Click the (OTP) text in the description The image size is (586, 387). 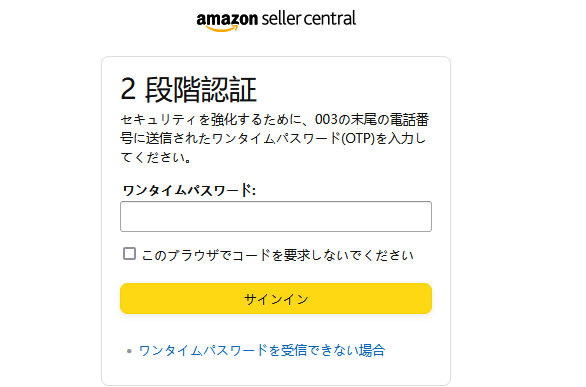click(358, 139)
